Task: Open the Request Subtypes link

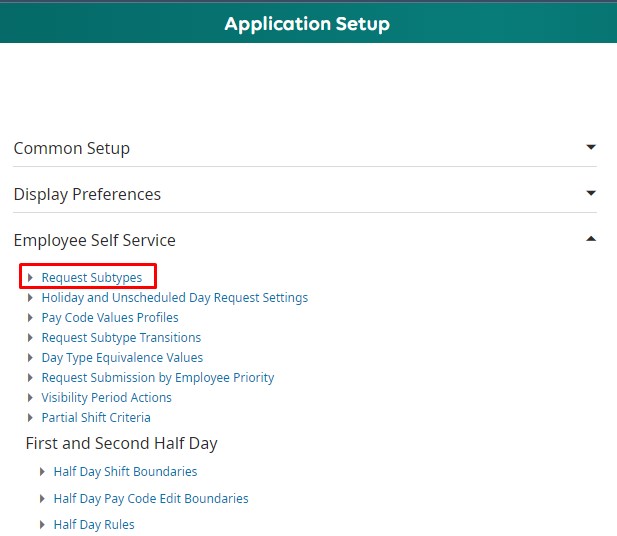Action: pos(91,278)
